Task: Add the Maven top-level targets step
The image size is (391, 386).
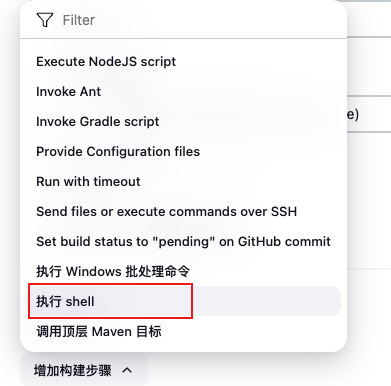Action: (x=184, y=332)
